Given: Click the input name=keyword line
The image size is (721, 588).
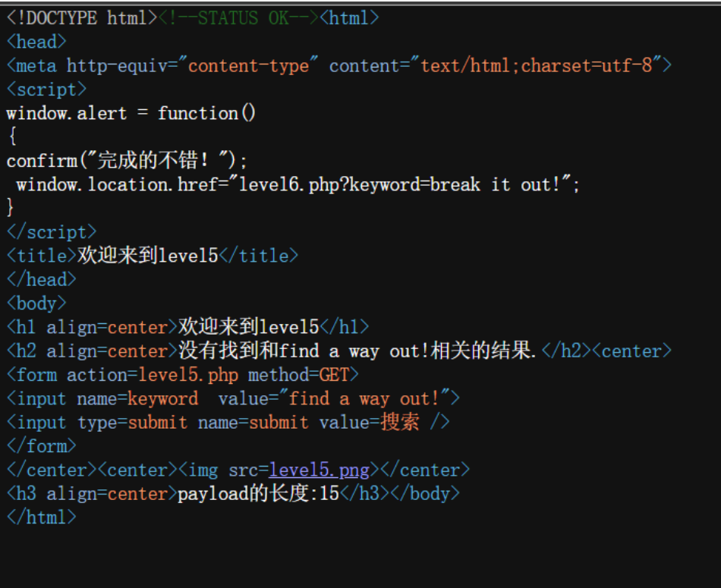Looking at the screenshot, I should tap(233, 398).
